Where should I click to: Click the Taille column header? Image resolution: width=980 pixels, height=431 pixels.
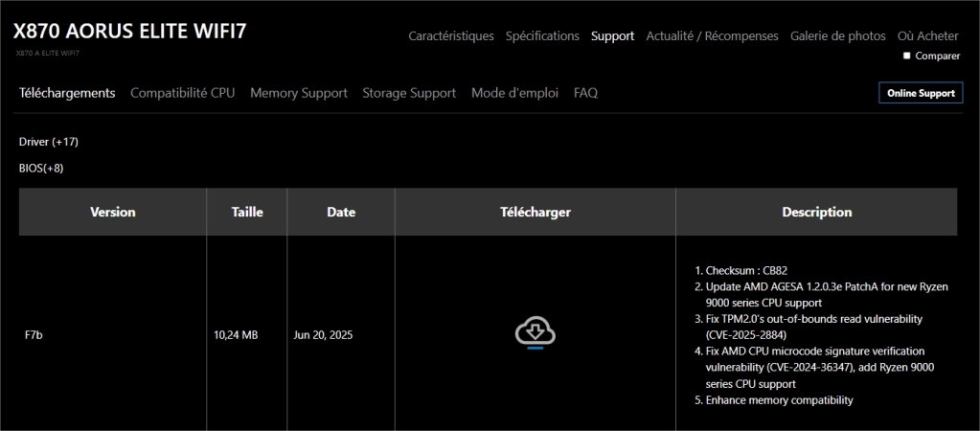(247, 212)
